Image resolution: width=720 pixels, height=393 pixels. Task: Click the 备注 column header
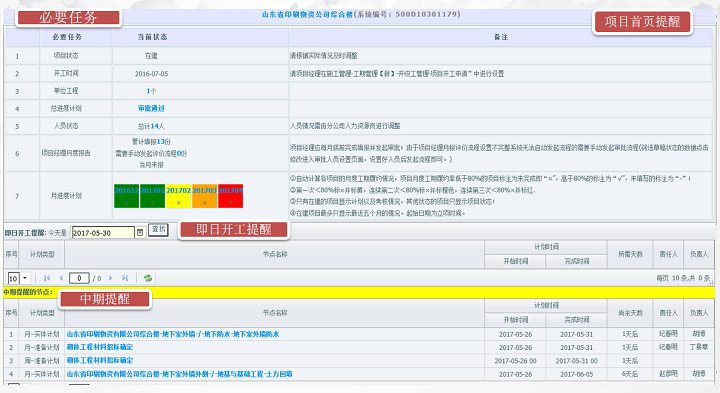pyautogui.click(x=501, y=37)
